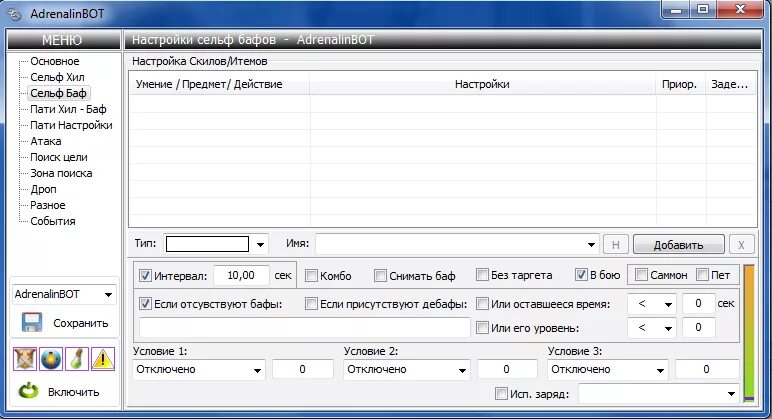This screenshot has width=772, height=419.
Task: Go to the Разное section
Action: point(48,205)
